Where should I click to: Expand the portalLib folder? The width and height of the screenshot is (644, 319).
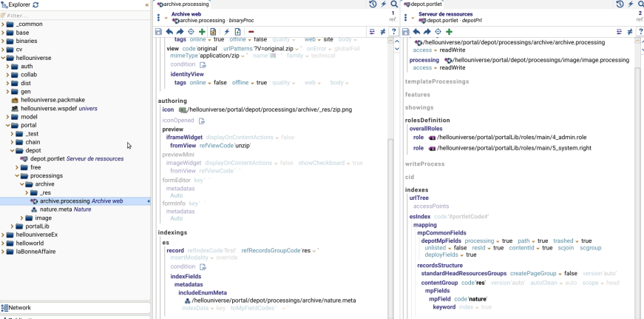(x=12, y=226)
